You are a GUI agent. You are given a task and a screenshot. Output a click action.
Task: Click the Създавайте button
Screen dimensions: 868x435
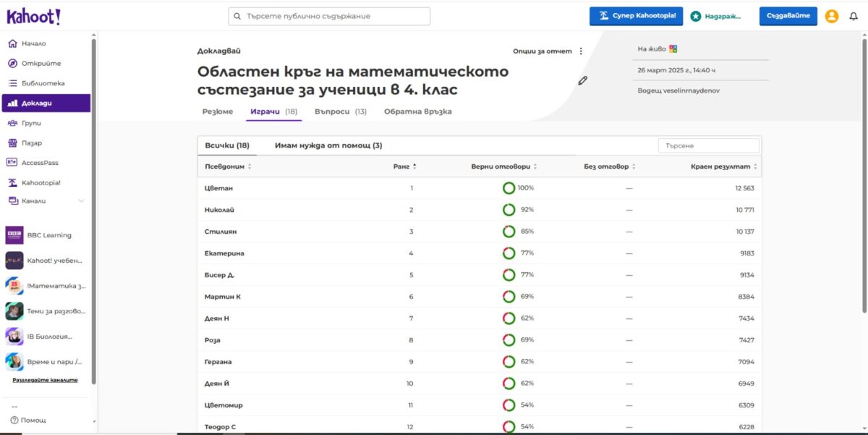[788, 16]
